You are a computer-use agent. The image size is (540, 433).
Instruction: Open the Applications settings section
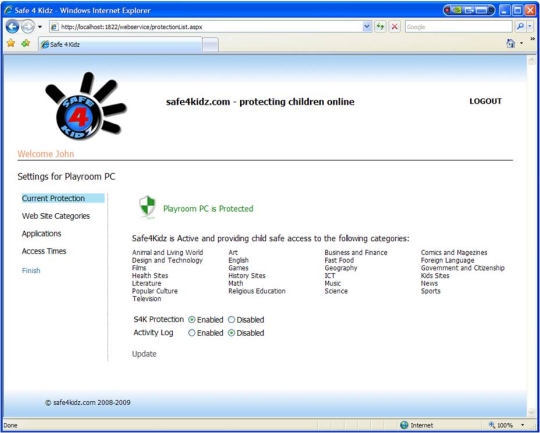tap(41, 234)
